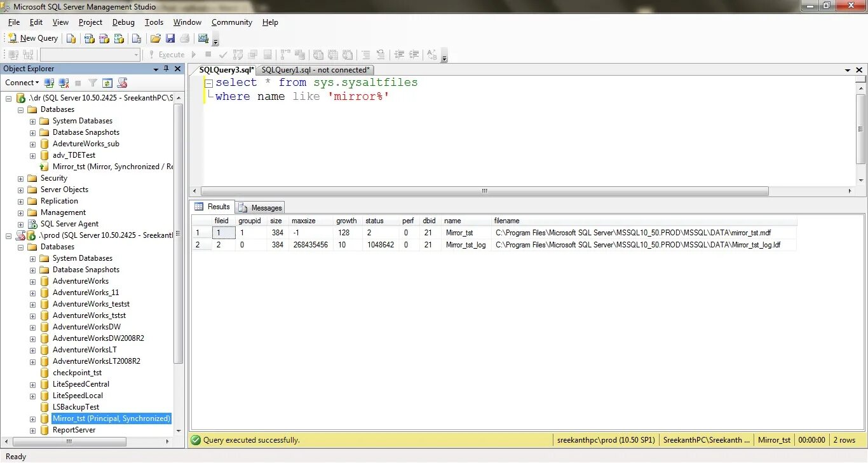Screen dimensions: 868x463
Task: Click the Print toolbar icon
Action: 184,38
